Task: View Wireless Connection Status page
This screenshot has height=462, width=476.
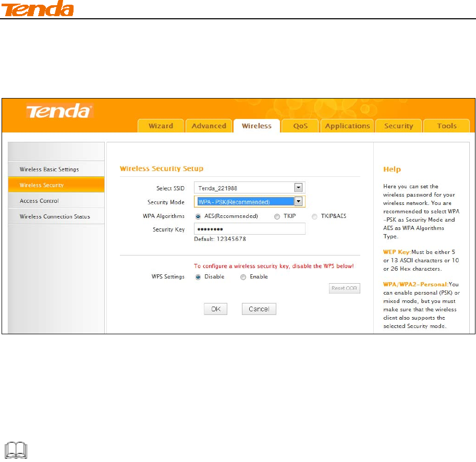Action: 56,216
